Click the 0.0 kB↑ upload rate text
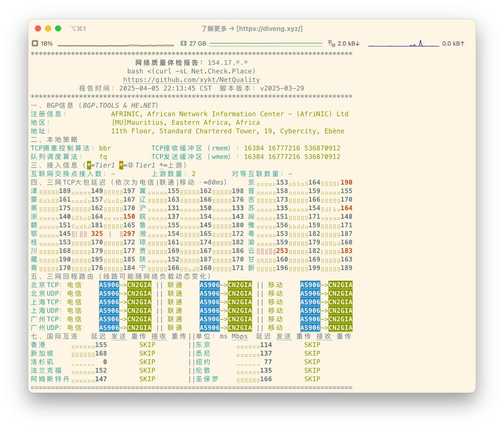 (453, 44)
